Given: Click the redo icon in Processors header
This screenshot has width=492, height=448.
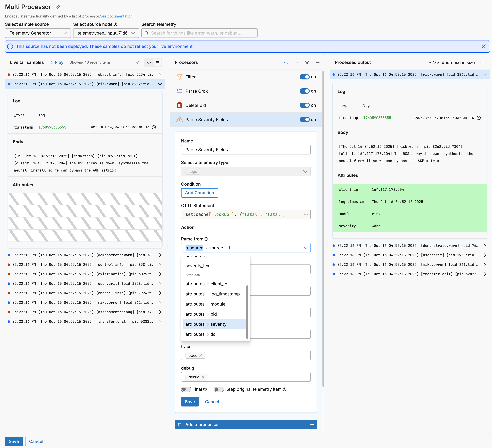Looking at the screenshot, I should tap(296, 63).
